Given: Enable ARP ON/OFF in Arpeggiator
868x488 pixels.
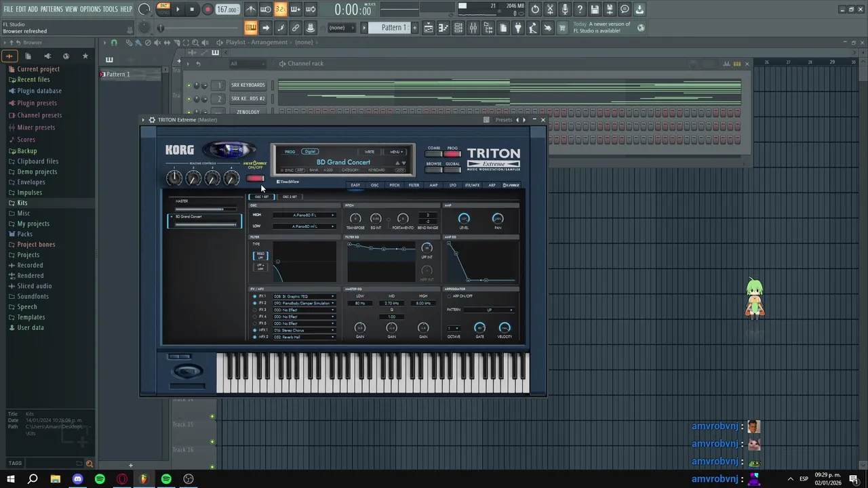Looking at the screenshot, I should [x=449, y=296].
